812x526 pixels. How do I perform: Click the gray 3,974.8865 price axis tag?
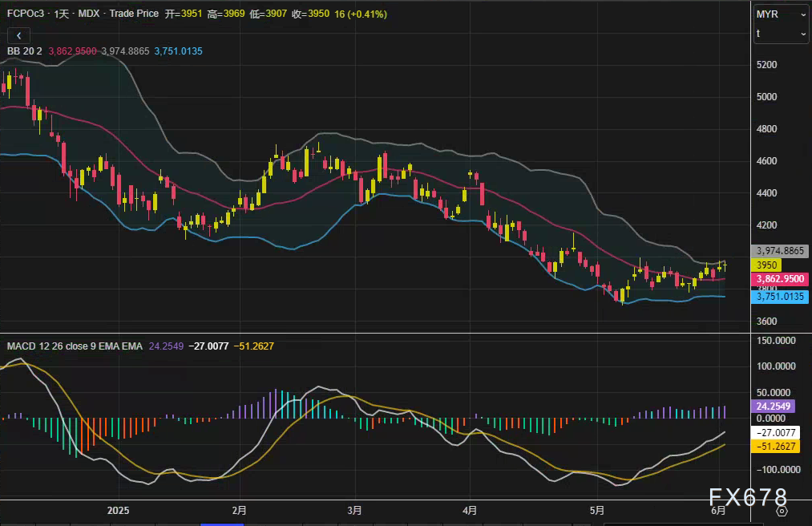[x=780, y=251]
